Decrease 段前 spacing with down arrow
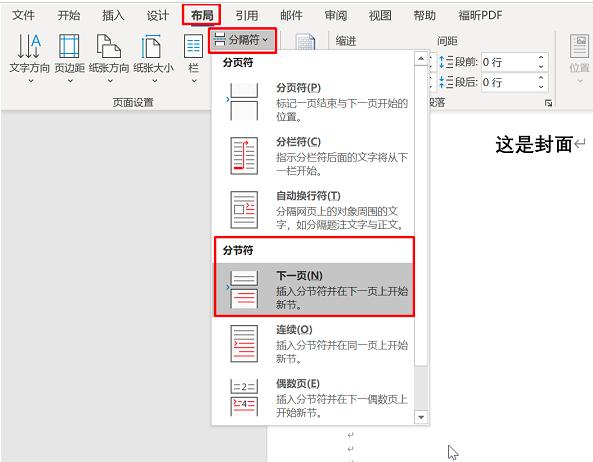Image resolution: width=593 pixels, height=462 pixels. 541,67
